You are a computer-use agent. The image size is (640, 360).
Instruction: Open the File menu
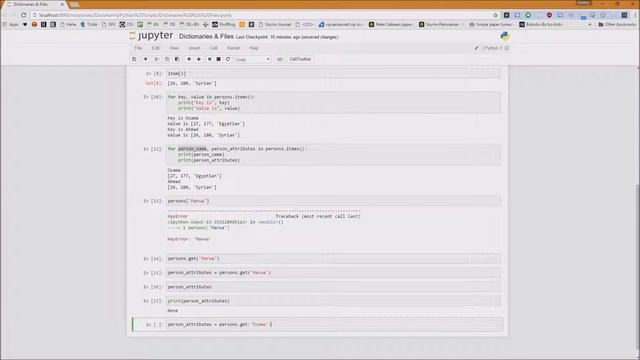tap(138, 48)
